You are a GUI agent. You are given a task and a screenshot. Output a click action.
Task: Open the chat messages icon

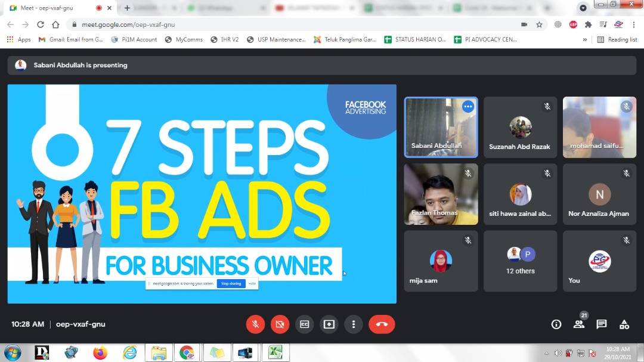tap(602, 324)
